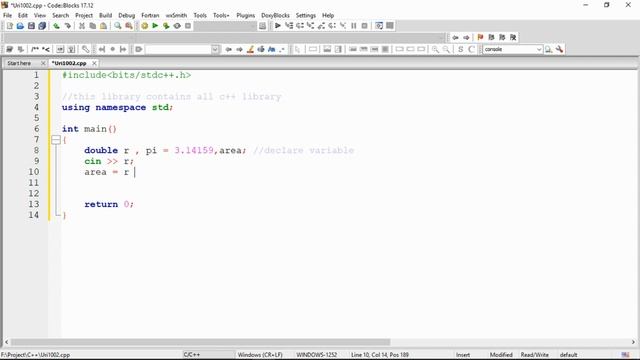
Task: Switch to the Start here tab
Action: click(19, 63)
